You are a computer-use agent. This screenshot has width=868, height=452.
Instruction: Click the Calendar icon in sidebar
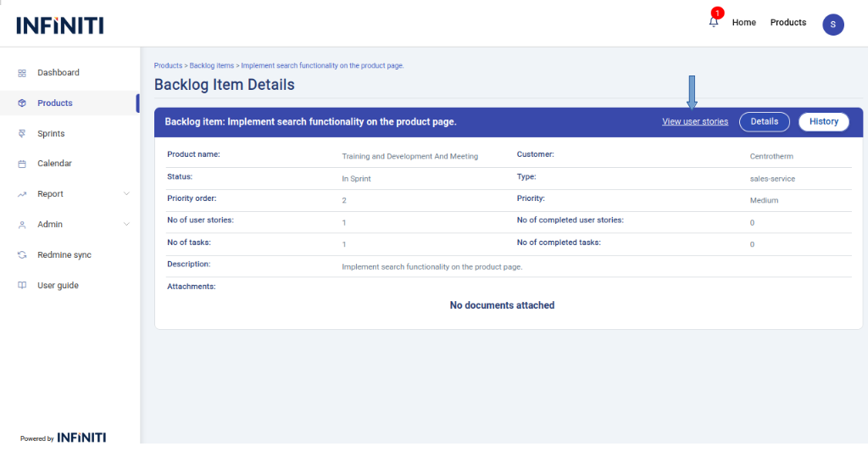point(22,164)
